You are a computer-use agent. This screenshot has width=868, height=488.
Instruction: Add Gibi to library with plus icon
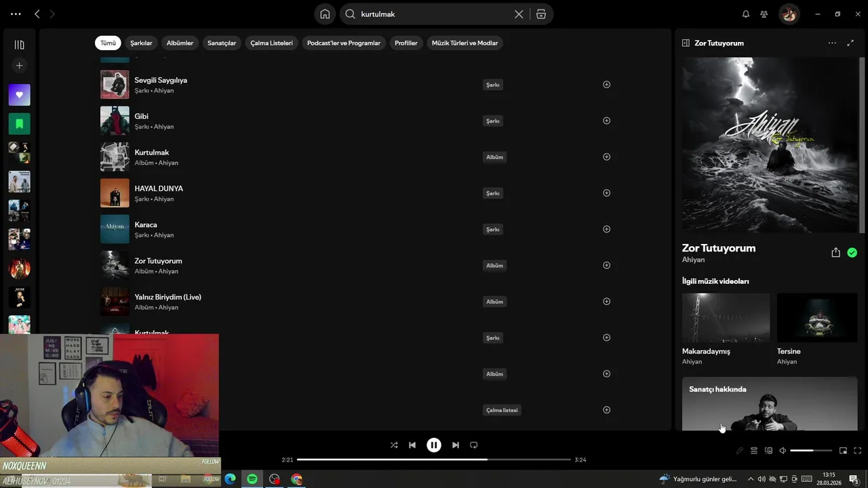(606, 121)
